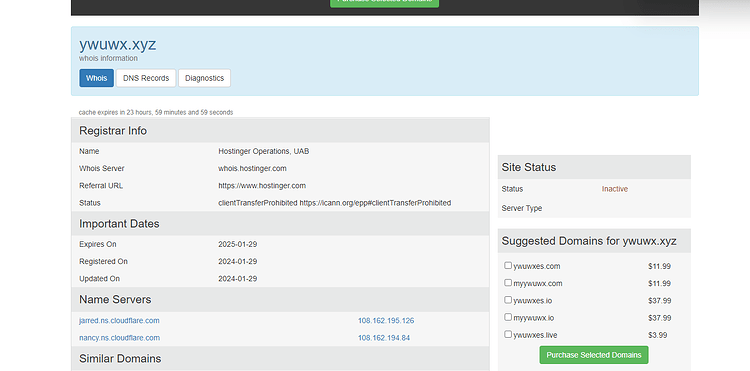Follow the 108.162.195.126 IP address link
Screen dimensions: 750x371
click(386, 320)
